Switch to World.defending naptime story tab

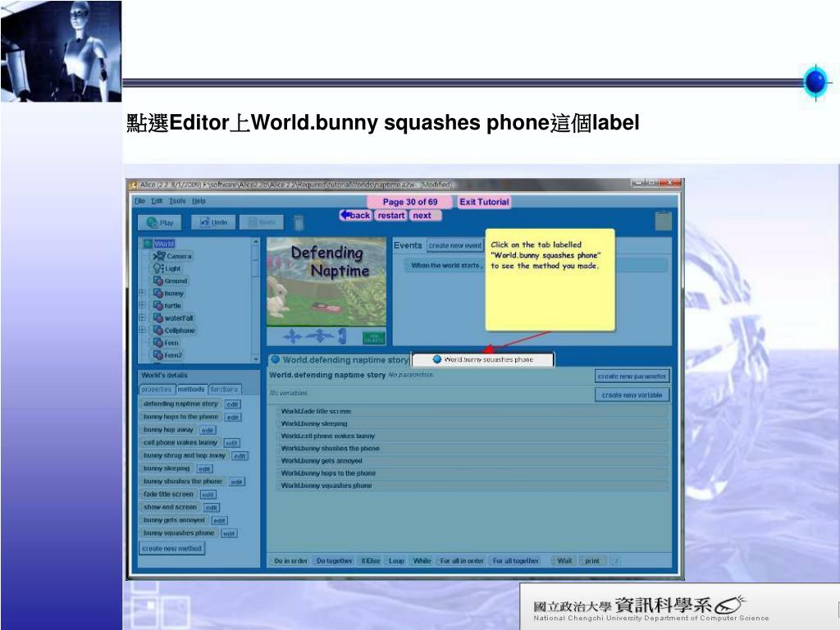click(340, 360)
